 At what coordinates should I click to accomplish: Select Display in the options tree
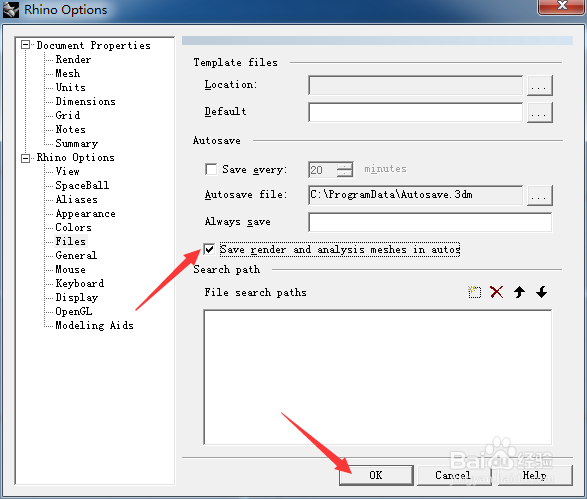click(x=77, y=298)
